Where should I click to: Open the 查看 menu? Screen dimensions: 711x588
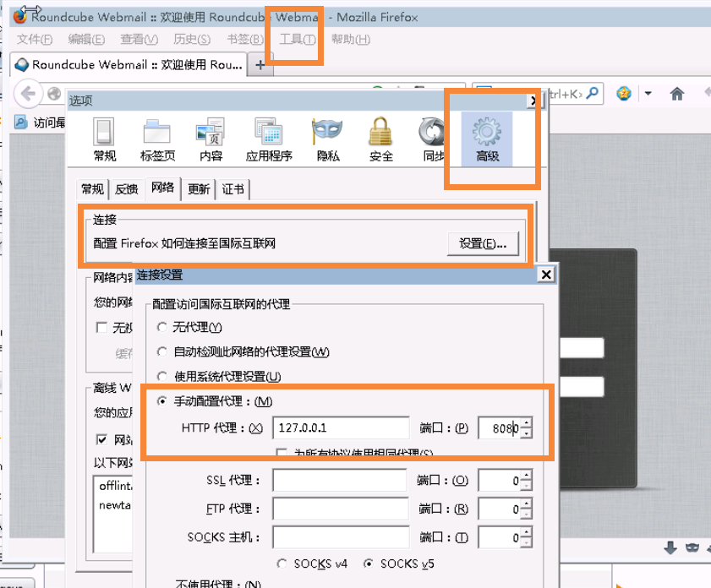click(x=139, y=40)
